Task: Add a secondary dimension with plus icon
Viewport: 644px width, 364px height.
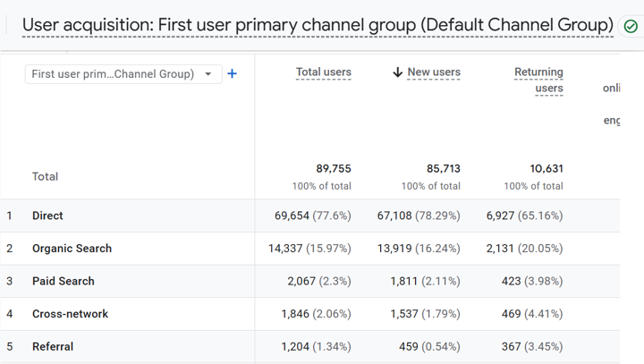Action: point(233,74)
